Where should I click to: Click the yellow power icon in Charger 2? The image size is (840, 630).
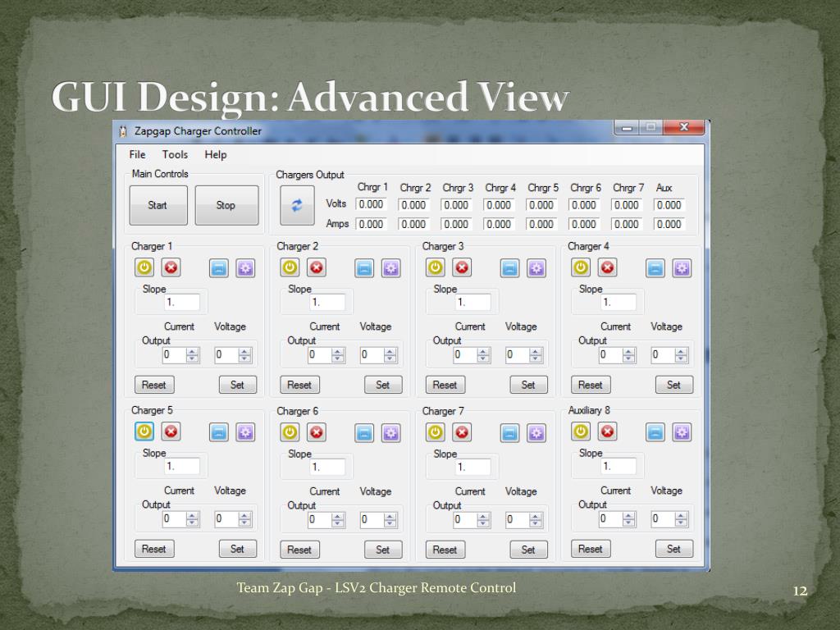coord(290,267)
